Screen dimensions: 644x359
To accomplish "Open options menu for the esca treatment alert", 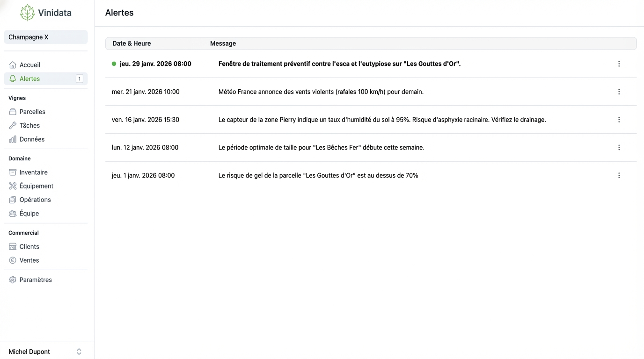I will point(619,64).
